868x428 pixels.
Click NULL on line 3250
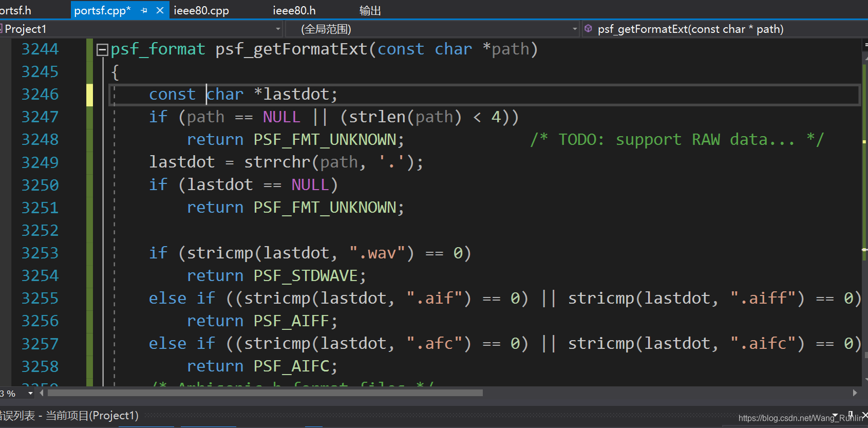click(310, 185)
